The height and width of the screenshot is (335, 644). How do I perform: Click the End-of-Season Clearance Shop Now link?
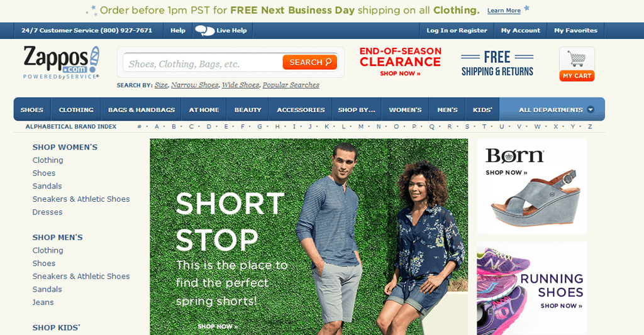click(400, 74)
